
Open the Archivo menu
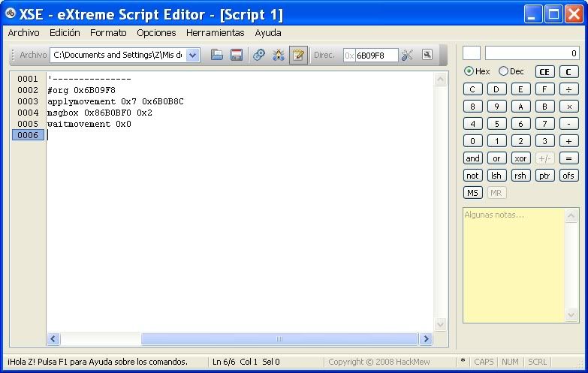pos(23,33)
